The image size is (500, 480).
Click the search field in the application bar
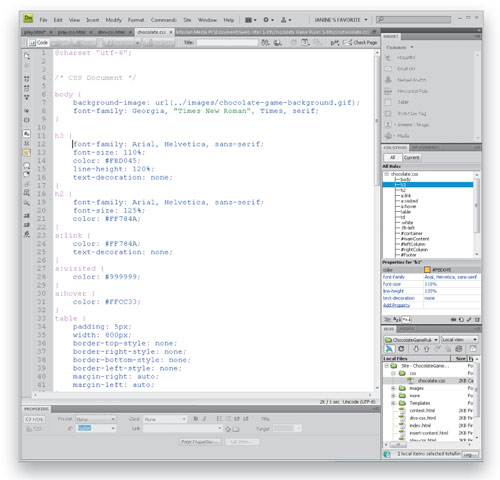(413, 20)
